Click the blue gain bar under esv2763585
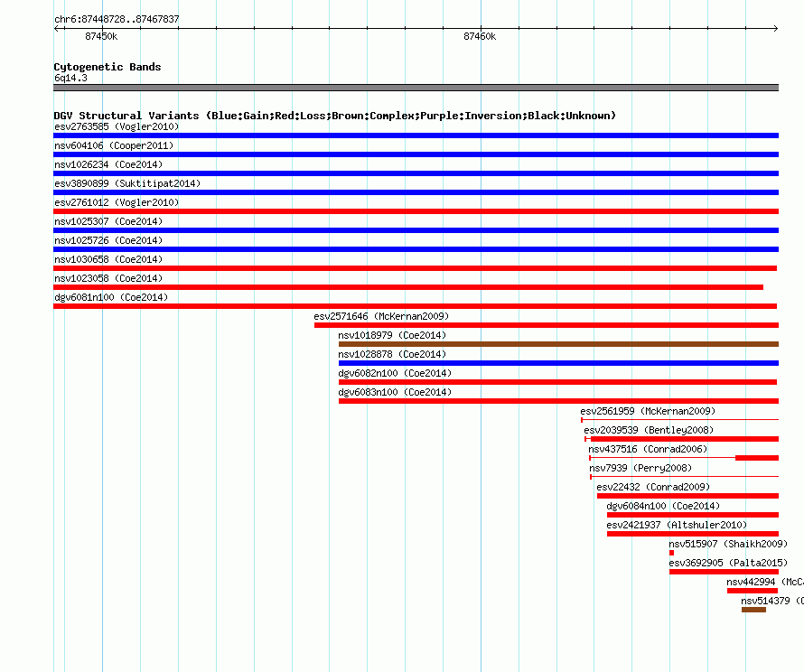The image size is (804, 672). [416, 135]
